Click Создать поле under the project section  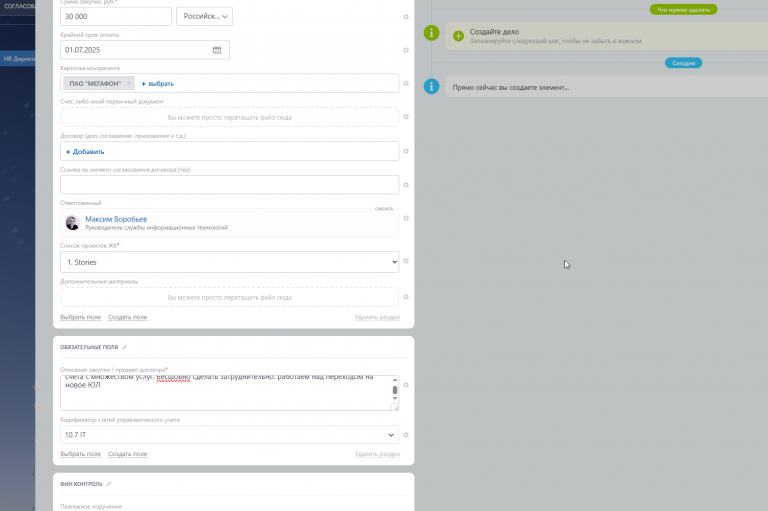127,317
